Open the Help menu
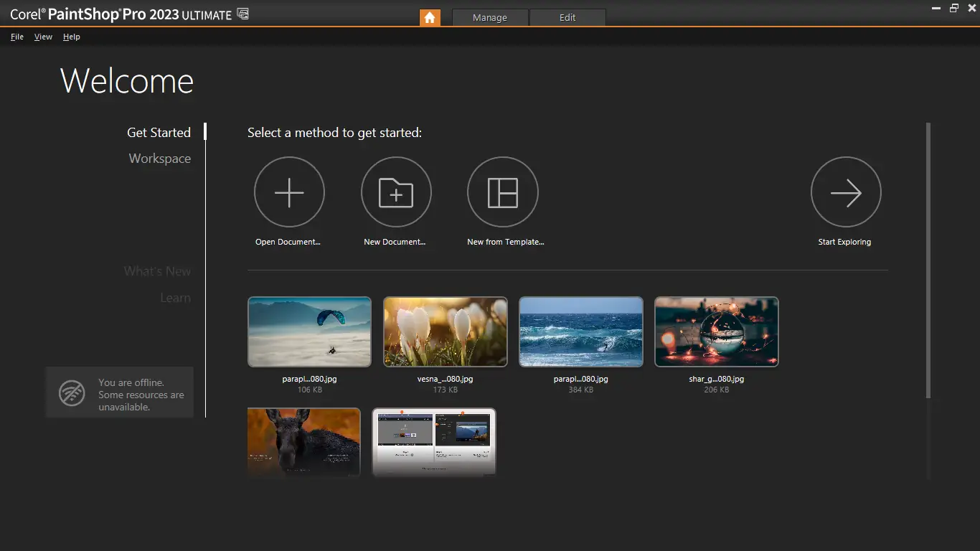The image size is (980, 551). click(72, 37)
